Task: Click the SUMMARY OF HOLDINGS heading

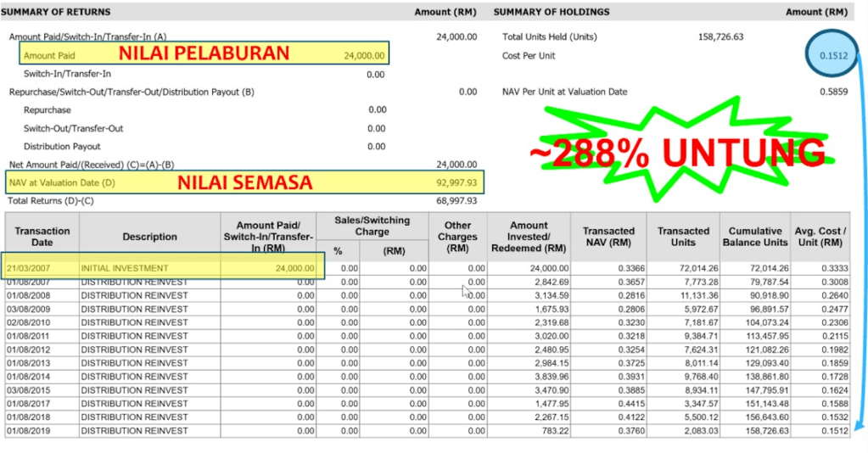Action: (552, 12)
